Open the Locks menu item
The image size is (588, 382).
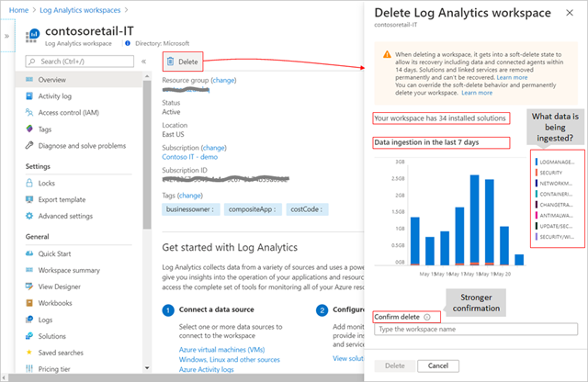coord(79,183)
